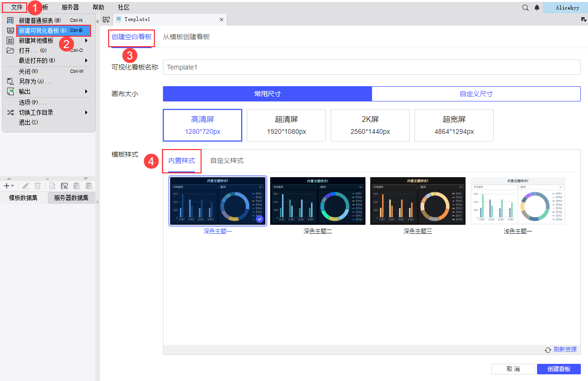
Task: Click the down triangle above dataset toolbar
Action: (x=86, y=179)
